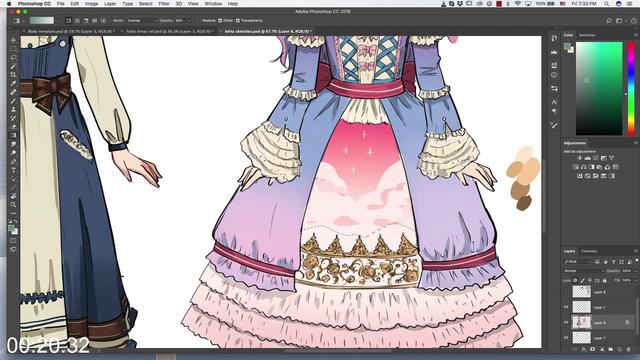Open layer Fill dropdown arrow
This screenshot has width=640, height=360.
pyautogui.click(x=636, y=280)
